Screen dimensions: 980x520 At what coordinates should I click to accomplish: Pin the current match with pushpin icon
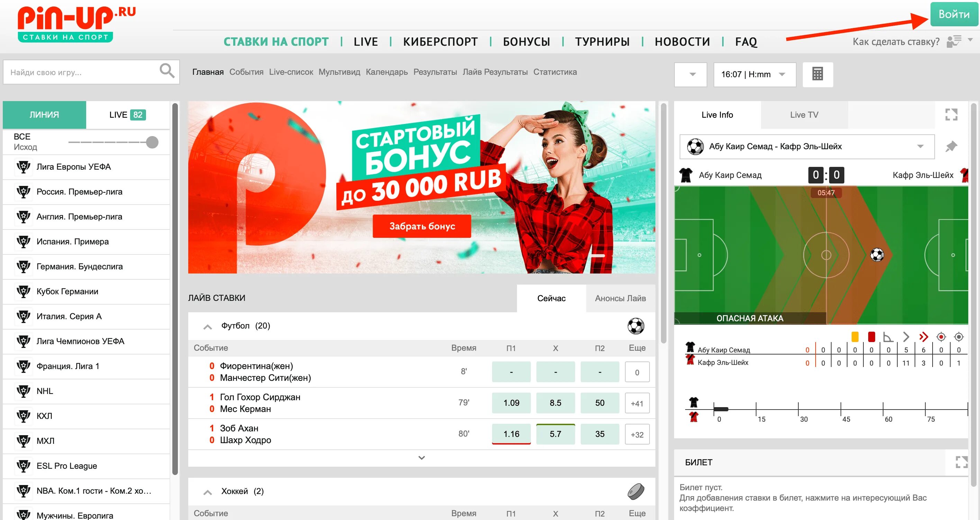(x=951, y=146)
